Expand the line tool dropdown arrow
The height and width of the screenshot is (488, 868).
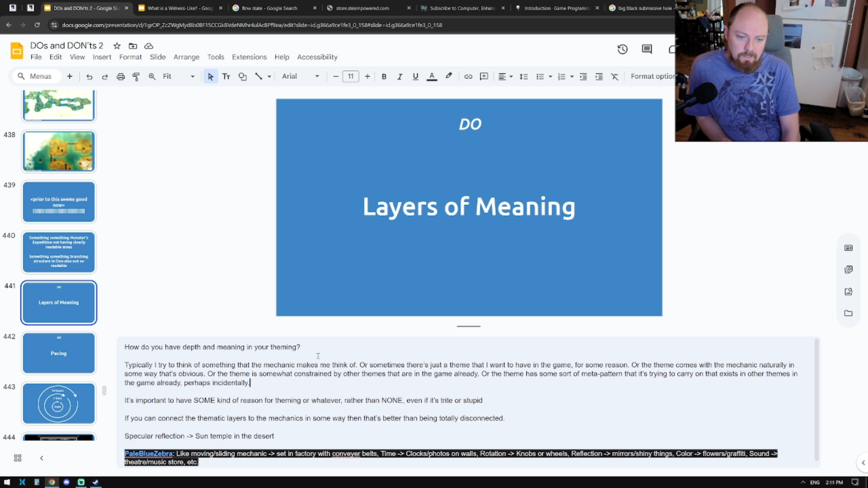click(269, 76)
